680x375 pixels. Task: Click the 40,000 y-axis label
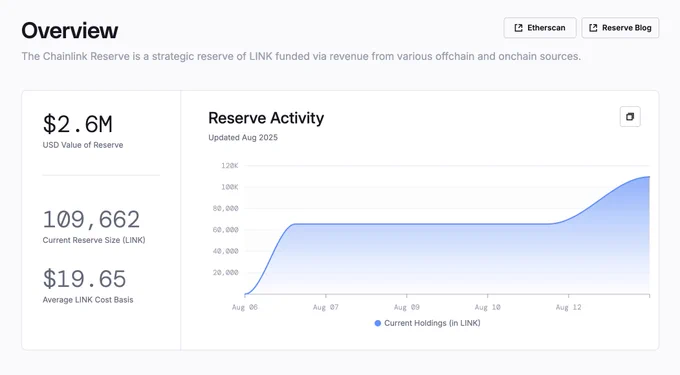coord(226,251)
